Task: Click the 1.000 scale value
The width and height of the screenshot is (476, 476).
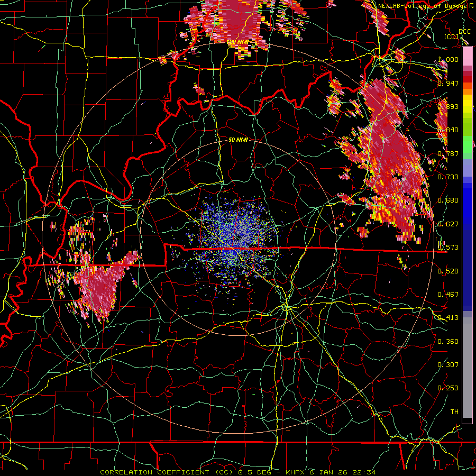Action: point(448,59)
